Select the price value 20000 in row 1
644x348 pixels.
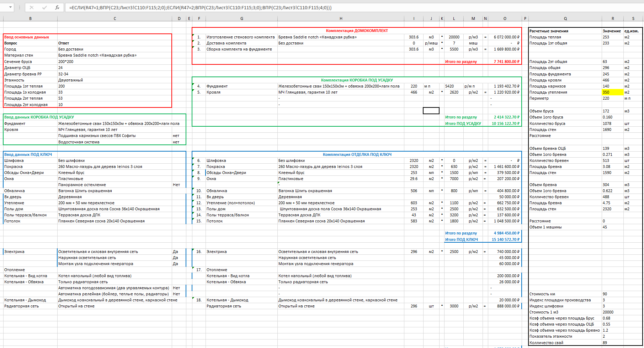point(454,37)
